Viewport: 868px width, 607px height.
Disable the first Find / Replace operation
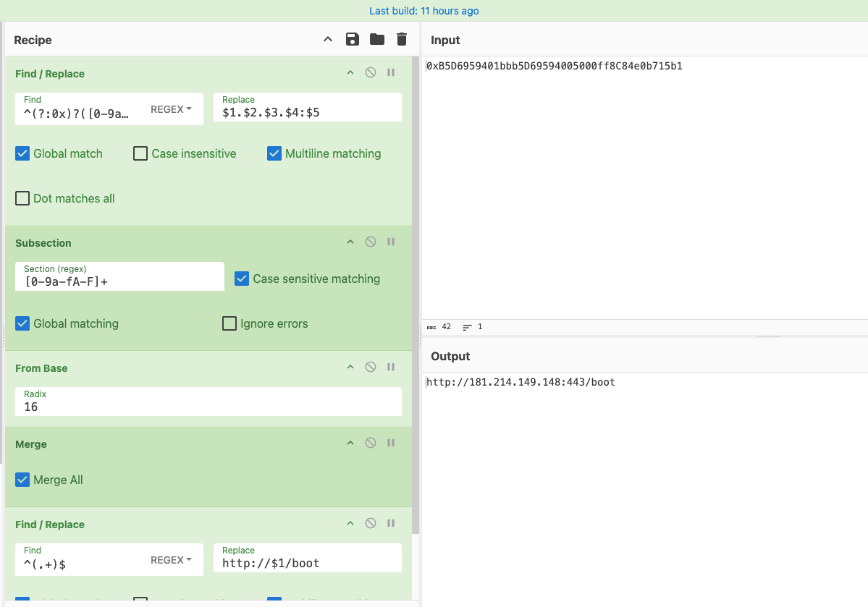click(x=371, y=72)
